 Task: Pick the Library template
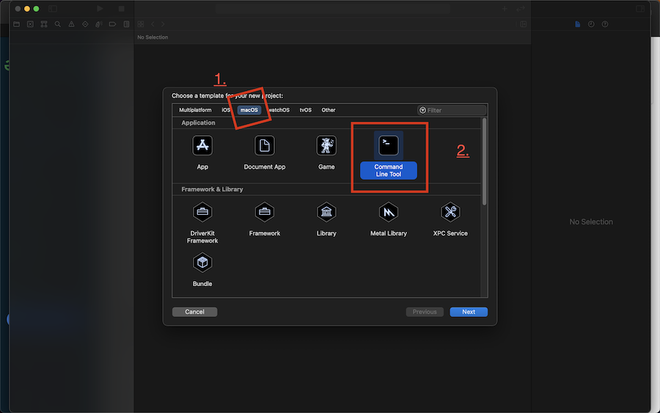tap(326, 212)
